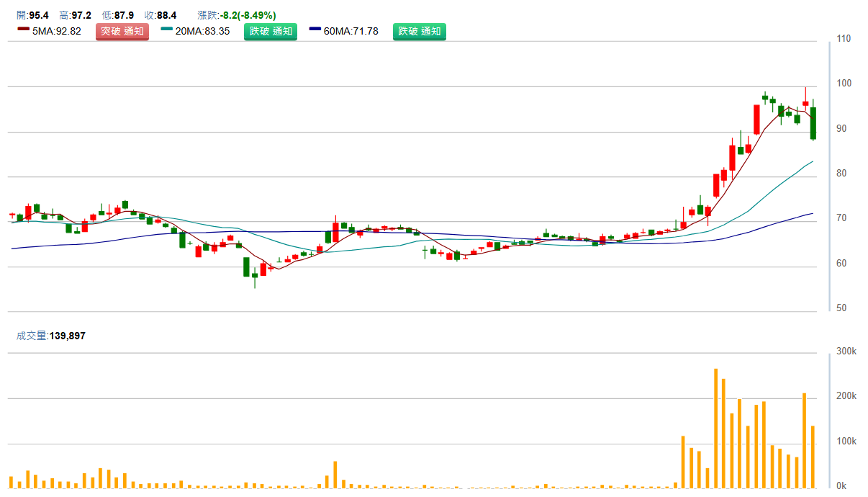
Task: Click the 110 price axis label
Action: (x=844, y=39)
